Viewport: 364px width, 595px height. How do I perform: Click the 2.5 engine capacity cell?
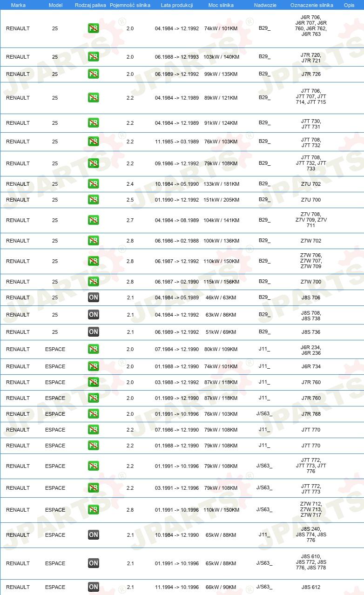click(130, 200)
